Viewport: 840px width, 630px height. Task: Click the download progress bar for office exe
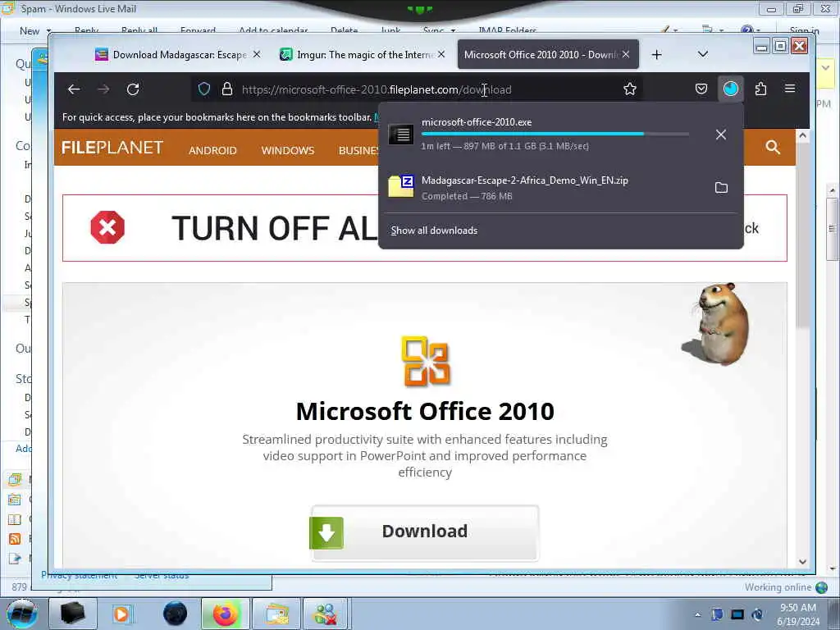(555, 134)
